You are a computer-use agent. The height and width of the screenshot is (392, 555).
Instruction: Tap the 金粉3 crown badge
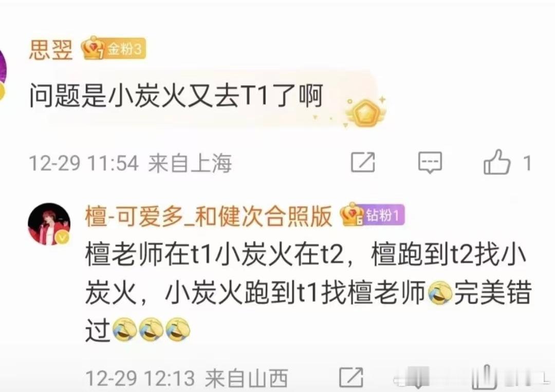[x=113, y=48]
